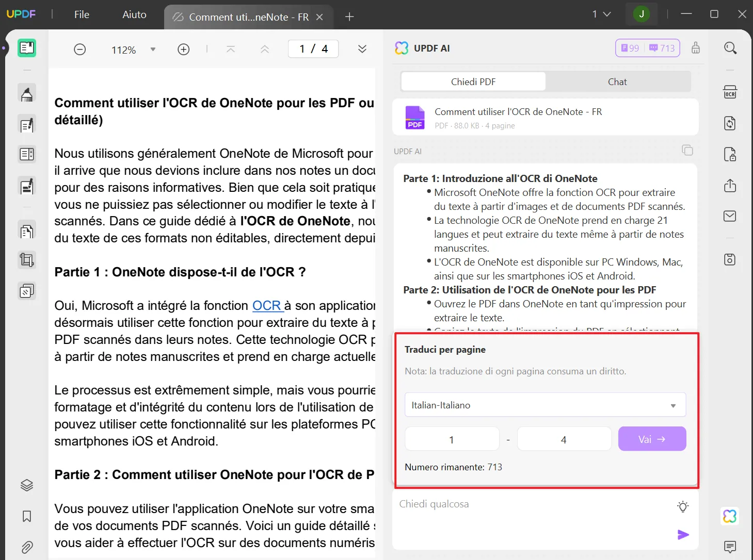Click the 'Parte 1: Introduzione all'OCR di OneNote' heading
This screenshot has width=753, height=560.
point(500,178)
